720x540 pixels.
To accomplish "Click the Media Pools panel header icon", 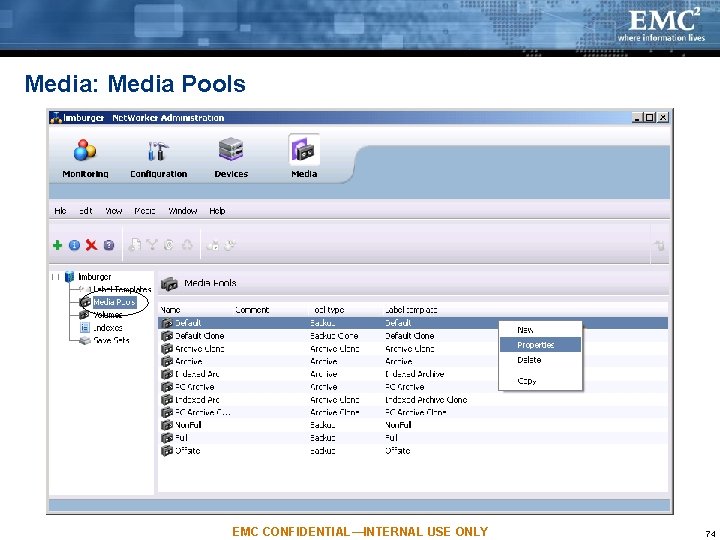I will click(169, 284).
